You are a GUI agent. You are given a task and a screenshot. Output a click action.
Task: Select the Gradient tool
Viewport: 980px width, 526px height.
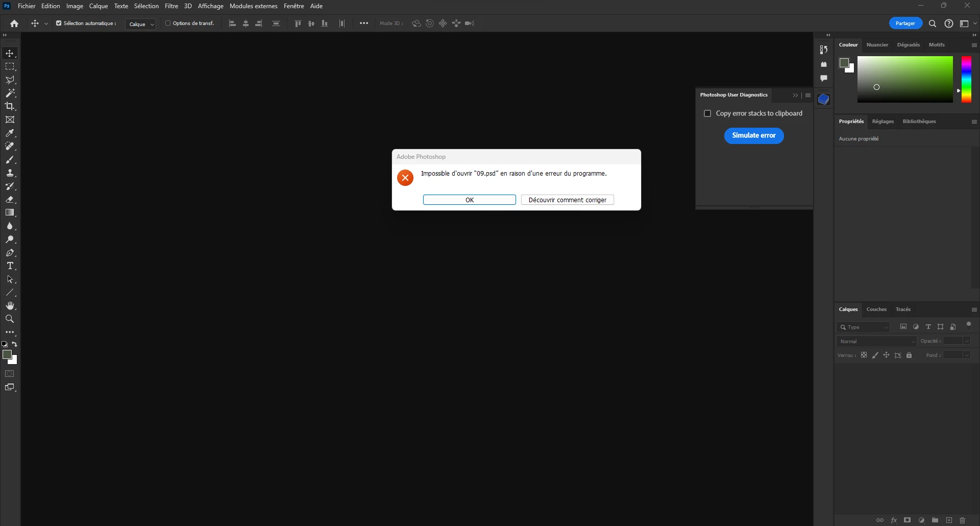point(10,213)
